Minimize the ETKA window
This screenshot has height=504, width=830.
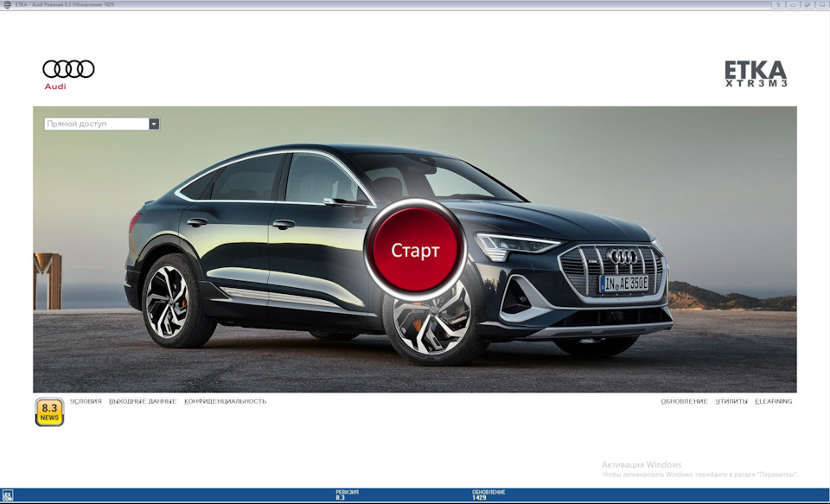[793, 4]
